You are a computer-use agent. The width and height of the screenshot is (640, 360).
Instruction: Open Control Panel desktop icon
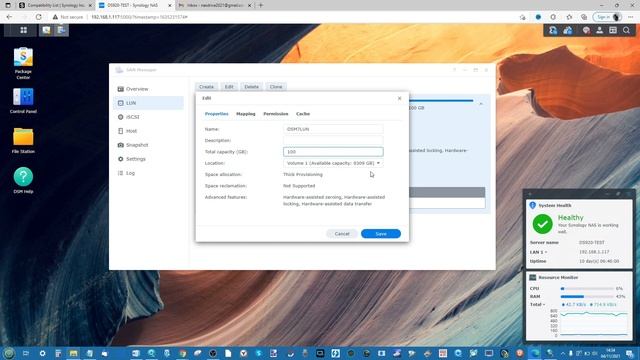tap(23, 100)
